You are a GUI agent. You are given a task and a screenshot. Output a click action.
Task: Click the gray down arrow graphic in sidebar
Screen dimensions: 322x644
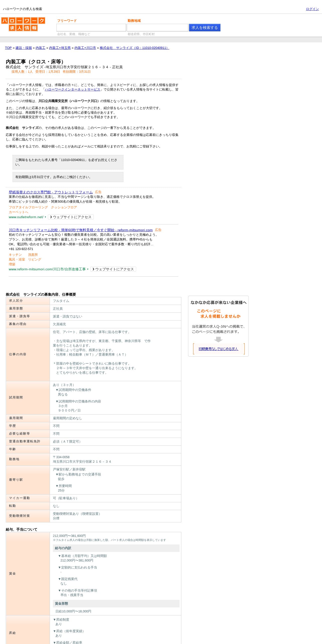point(218,339)
